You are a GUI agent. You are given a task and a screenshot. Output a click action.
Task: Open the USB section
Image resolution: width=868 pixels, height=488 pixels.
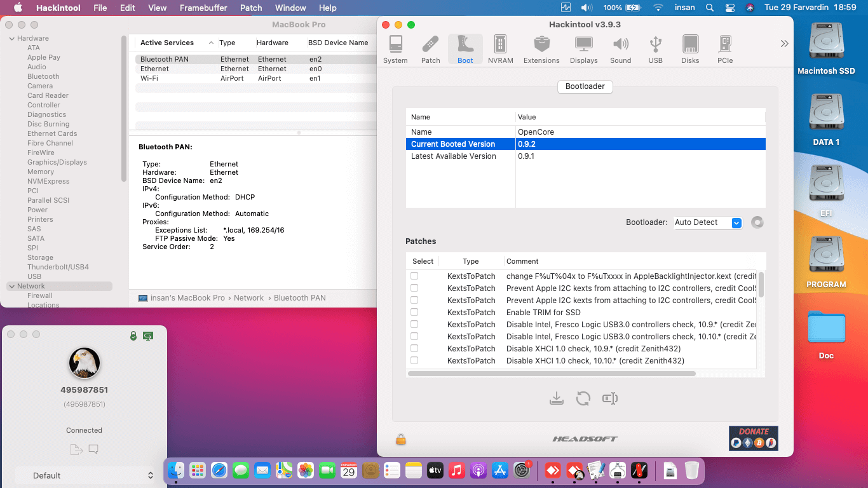click(x=655, y=48)
